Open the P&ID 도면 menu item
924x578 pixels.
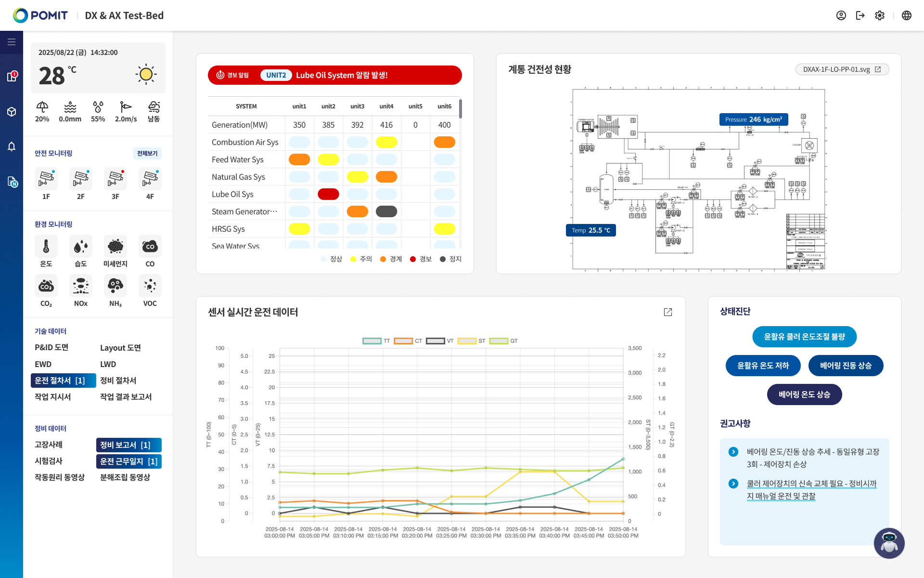pos(51,347)
